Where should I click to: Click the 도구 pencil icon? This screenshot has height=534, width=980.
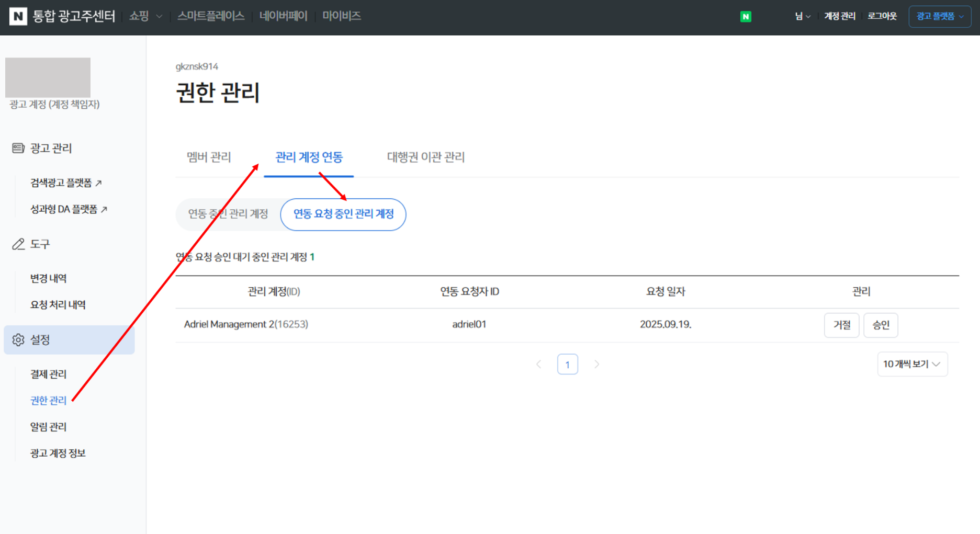click(18, 244)
